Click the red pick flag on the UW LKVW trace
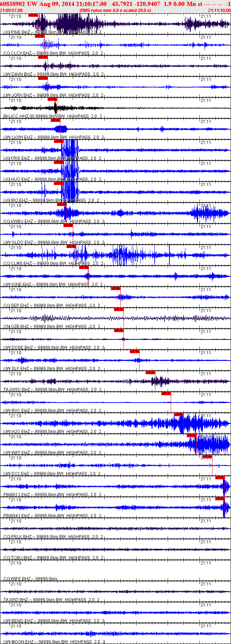231x644 pixels. 55,120
